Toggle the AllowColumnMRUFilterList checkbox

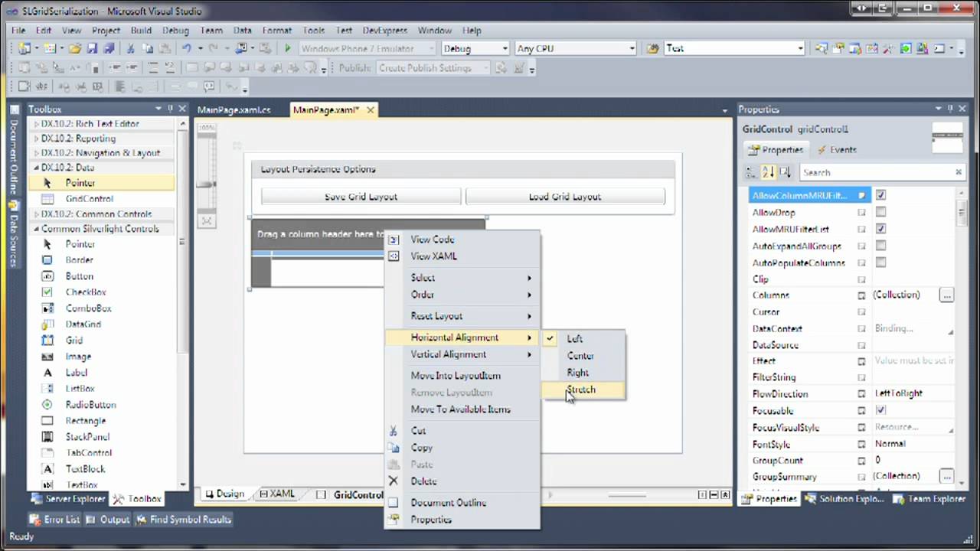(x=880, y=195)
